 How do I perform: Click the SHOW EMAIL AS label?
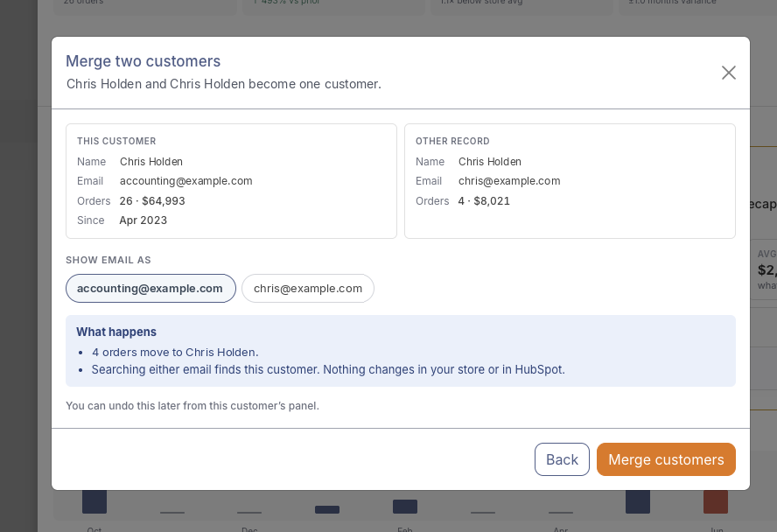(x=108, y=260)
